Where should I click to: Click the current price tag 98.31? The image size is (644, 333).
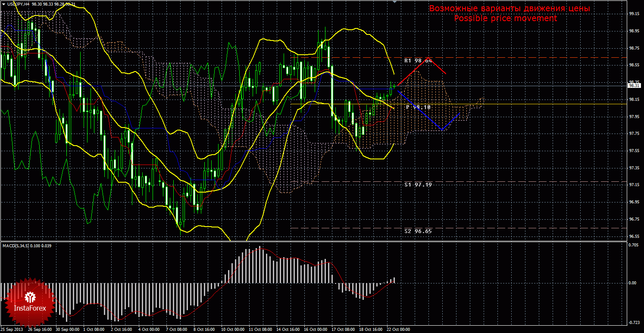pos(634,86)
